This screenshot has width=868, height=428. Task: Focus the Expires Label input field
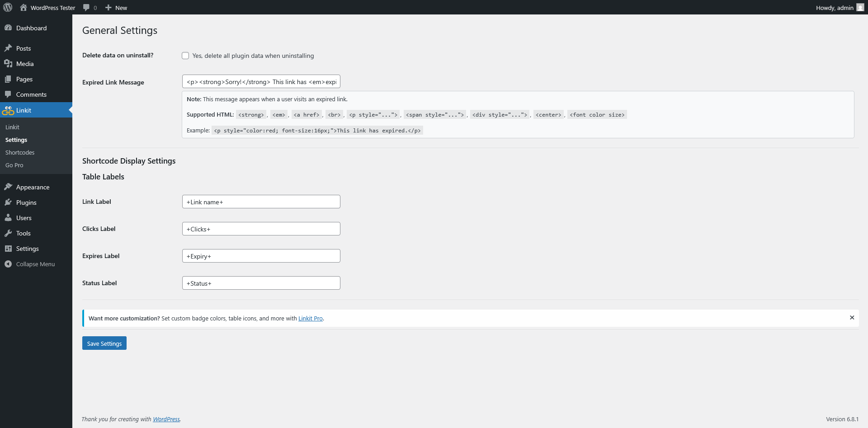(261, 256)
